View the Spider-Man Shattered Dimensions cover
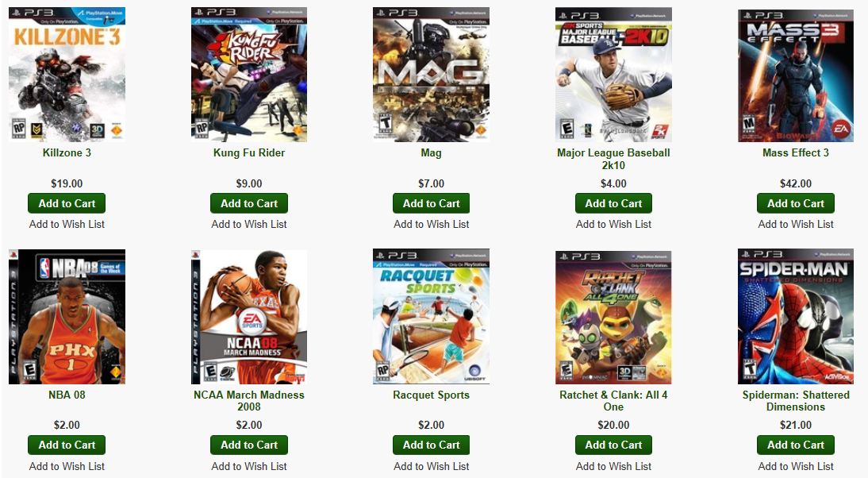Viewport: 868px width, 478px height. click(796, 317)
